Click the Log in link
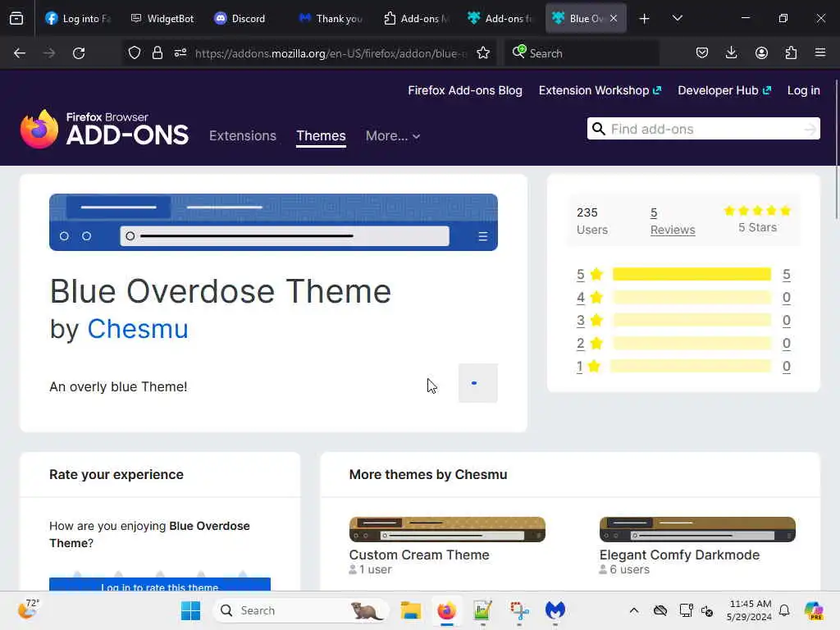This screenshot has height=630, width=840. (804, 90)
